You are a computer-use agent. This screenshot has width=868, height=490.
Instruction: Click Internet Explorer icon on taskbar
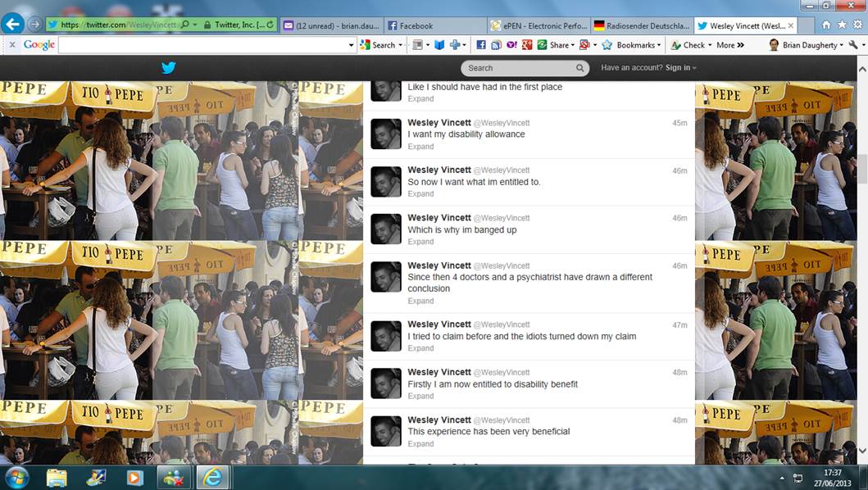click(212, 477)
